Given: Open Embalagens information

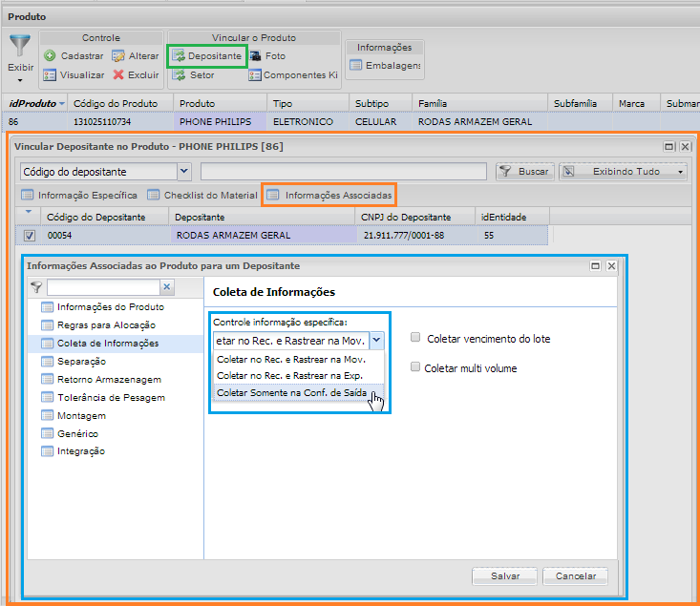Looking at the screenshot, I should [385, 66].
